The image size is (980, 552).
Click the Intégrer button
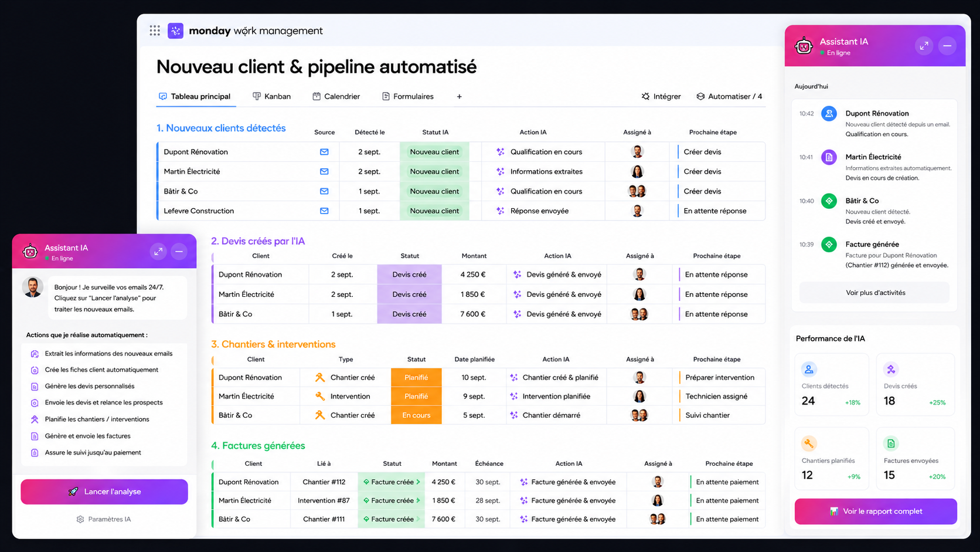pos(661,96)
